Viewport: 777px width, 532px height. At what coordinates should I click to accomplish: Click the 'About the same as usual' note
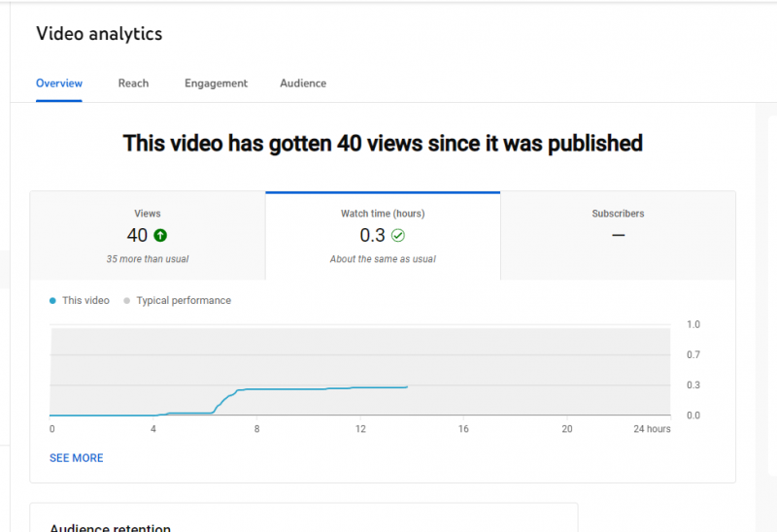pyautogui.click(x=383, y=259)
